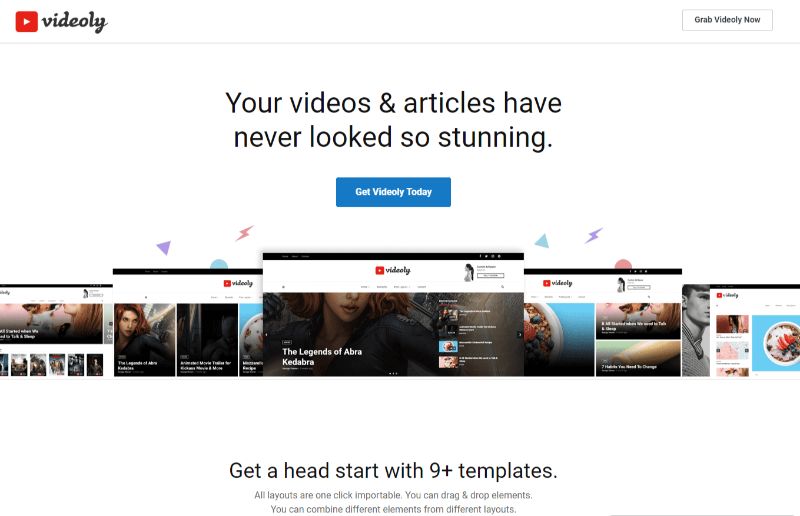The width and height of the screenshot is (800, 516).
Task: Open the center template preview with Abra Kedabra
Action: click(x=393, y=314)
